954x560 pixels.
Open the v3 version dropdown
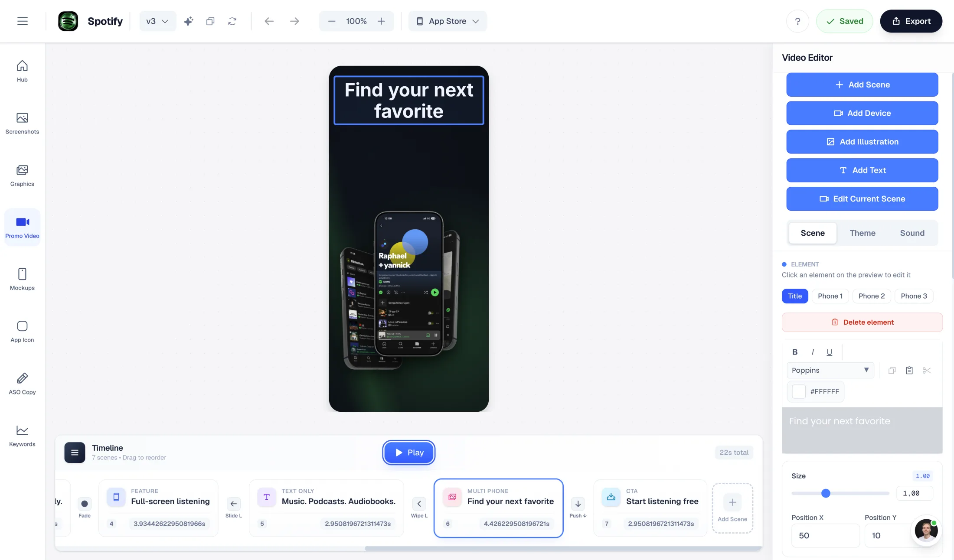click(157, 21)
